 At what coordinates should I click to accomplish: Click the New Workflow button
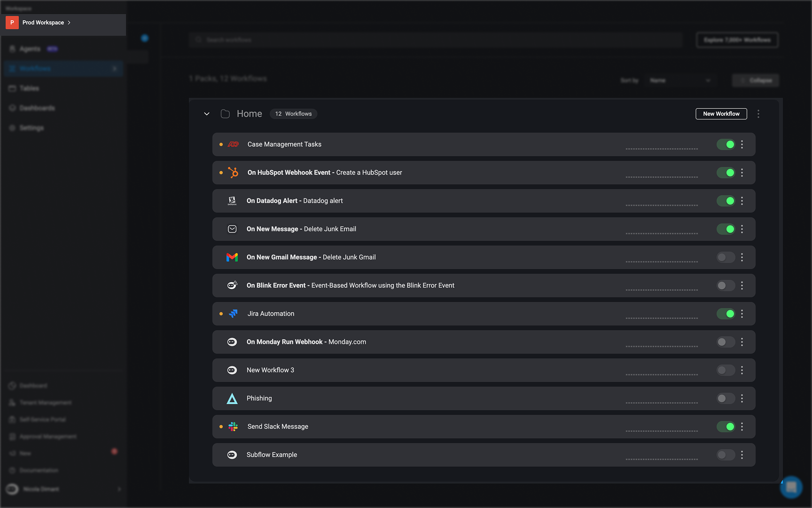[x=721, y=114]
